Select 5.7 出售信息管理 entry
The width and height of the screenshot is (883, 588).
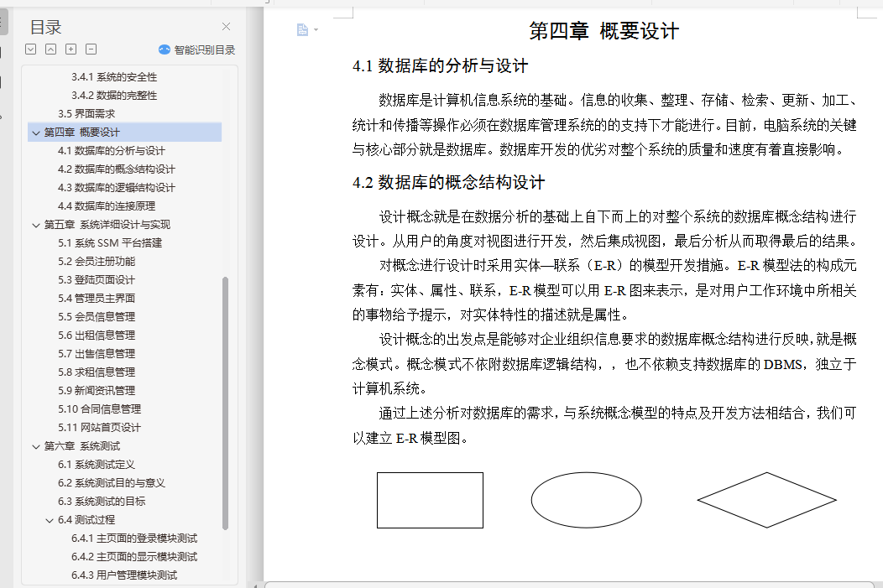[x=97, y=354]
